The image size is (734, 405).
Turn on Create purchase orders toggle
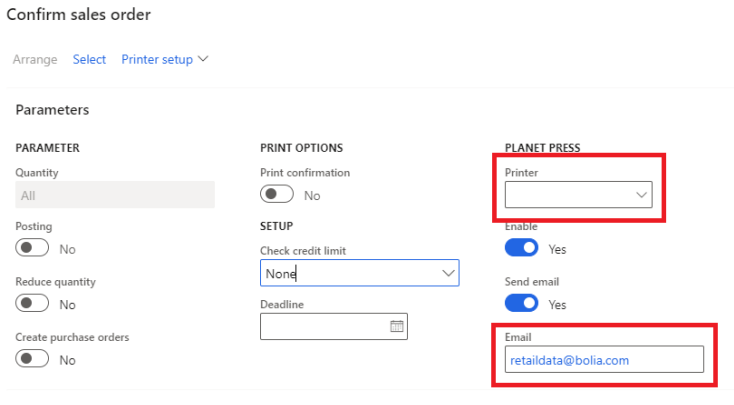(33, 359)
